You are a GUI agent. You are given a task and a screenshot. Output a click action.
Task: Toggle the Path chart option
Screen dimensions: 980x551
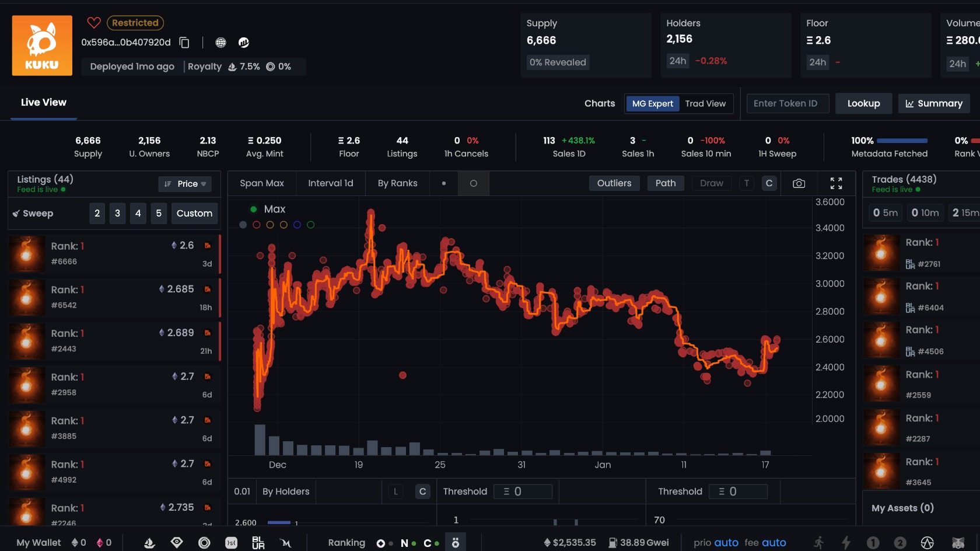tap(666, 183)
